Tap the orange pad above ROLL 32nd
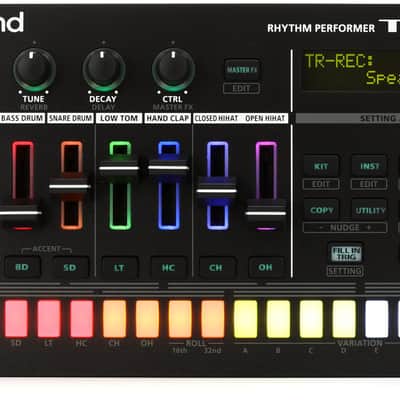This screenshot has width=400, height=400. point(213,318)
